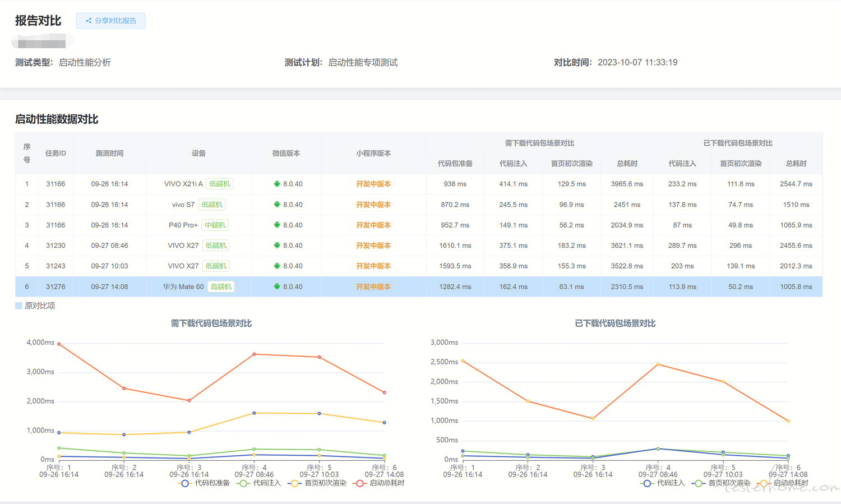The width and height of the screenshot is (841, 504).
Task: Click 低端机 tag beside VIVO X21i A
Action: (x=220, y=184)
